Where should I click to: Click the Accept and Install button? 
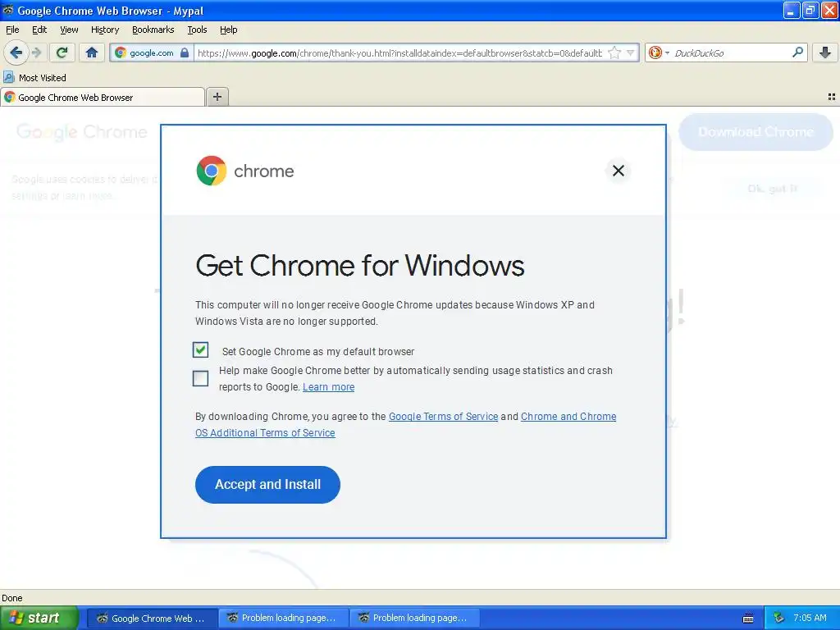click(x=267, y=484)
